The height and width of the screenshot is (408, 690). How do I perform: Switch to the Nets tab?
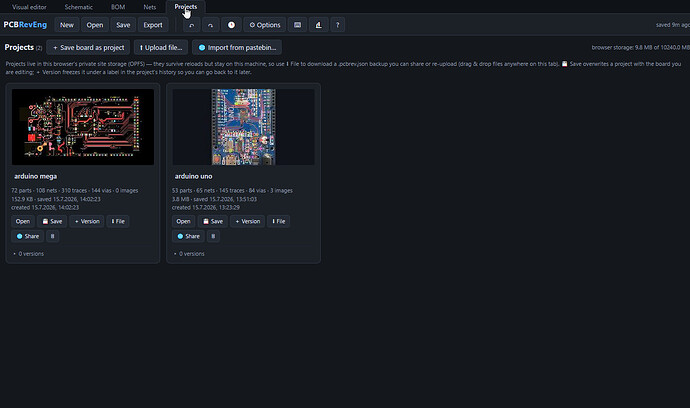(150, 7)
